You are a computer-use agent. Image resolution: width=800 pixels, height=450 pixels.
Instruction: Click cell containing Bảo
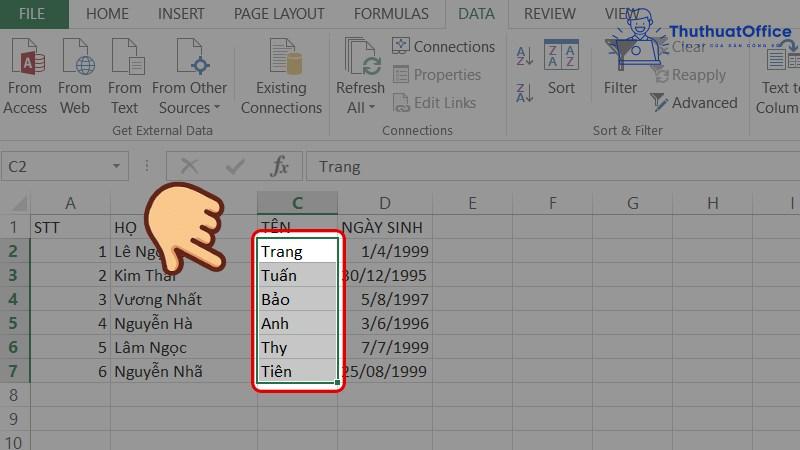point(297,299)
